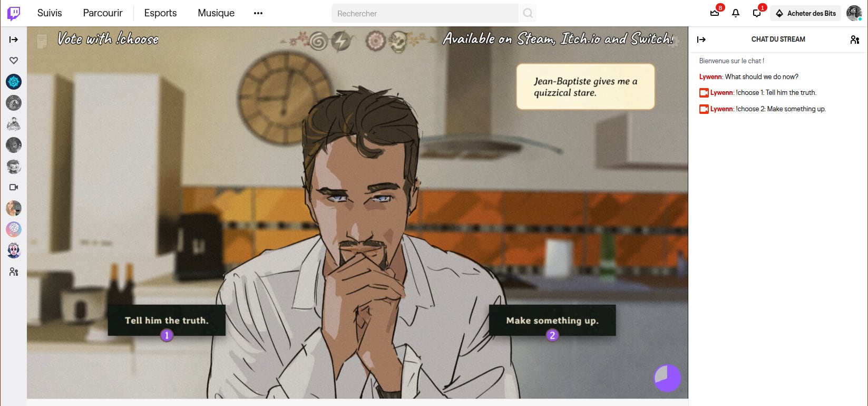Viewport: 868px width, 406px height.
Task: Click the recommended channels camera icon
Action: click(x=14, y=187)
